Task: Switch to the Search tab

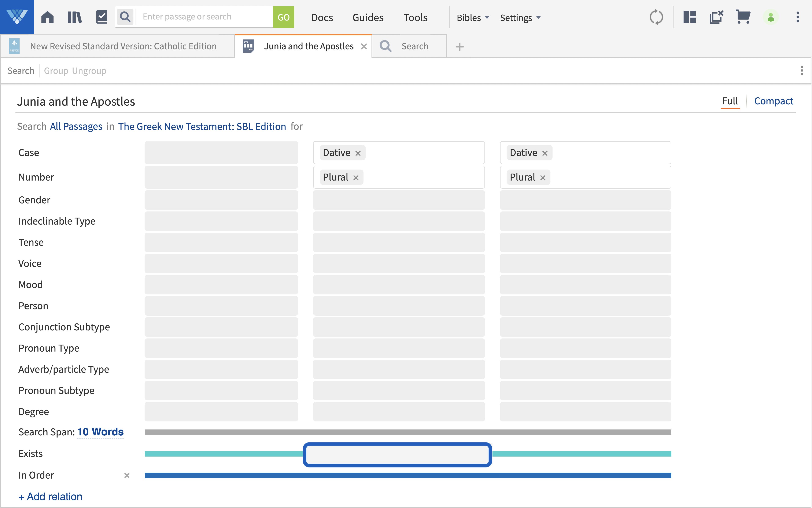Action: click(x=409, y=46)
